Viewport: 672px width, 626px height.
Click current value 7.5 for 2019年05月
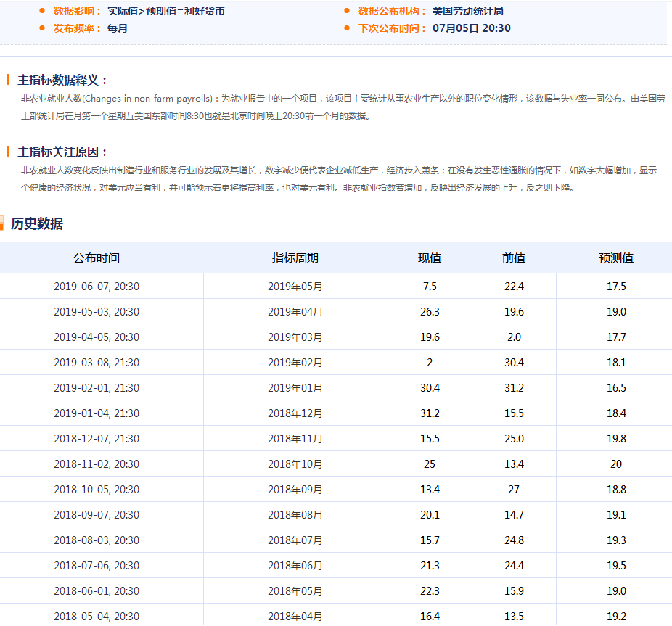pyautogui.click(x=430, y=287)
